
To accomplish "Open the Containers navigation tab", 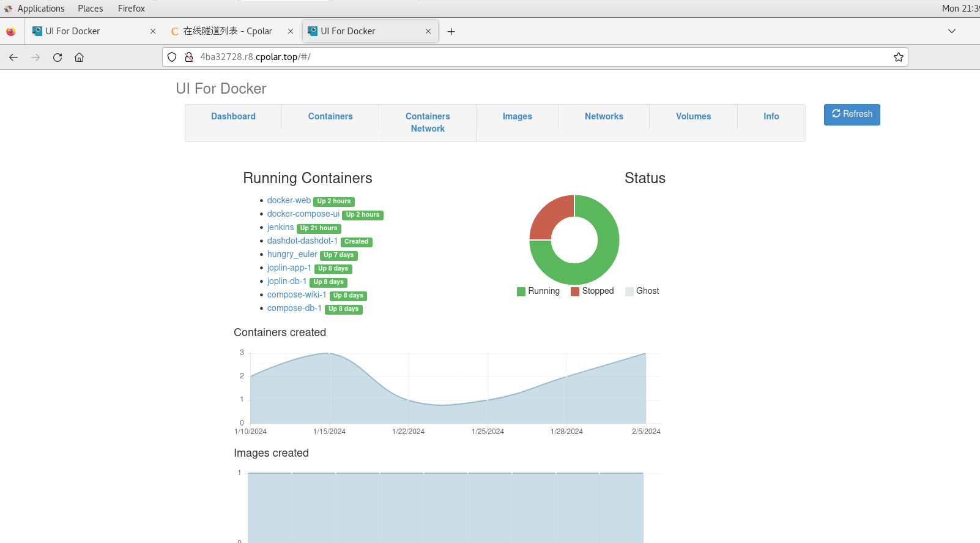I will click(x=330, y=116).
